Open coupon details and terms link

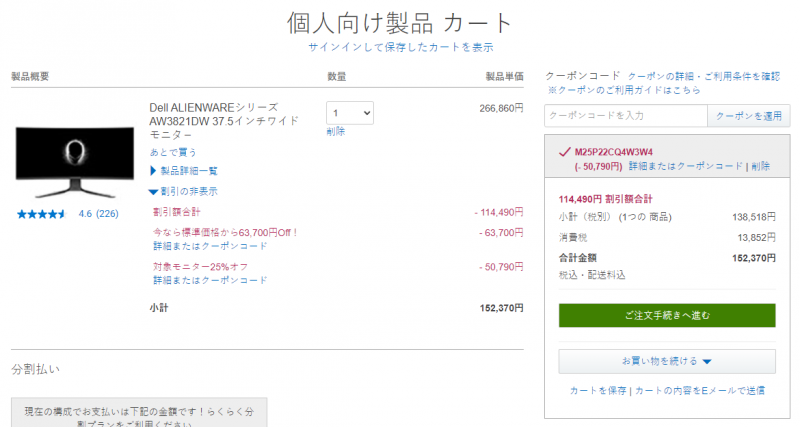tap(704, 76)
